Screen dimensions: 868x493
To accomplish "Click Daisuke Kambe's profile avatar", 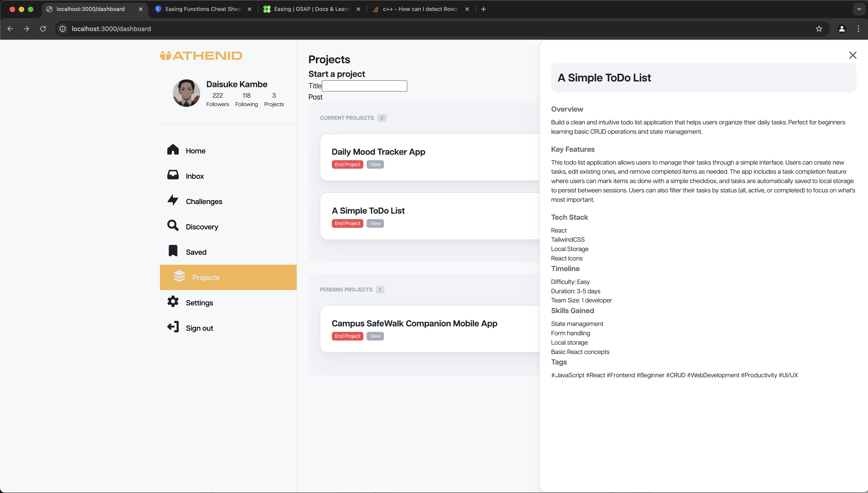I will [186, 93].
